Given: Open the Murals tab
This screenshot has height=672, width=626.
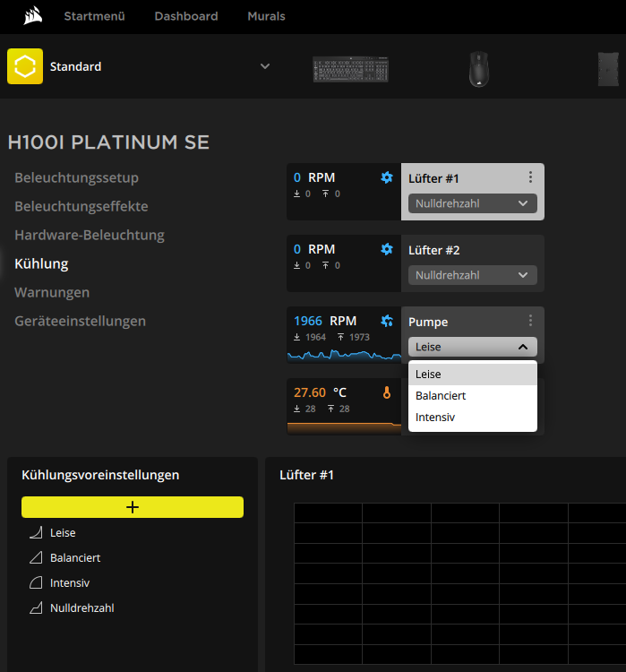Looking at the screenshot, I should [x=266, y=16].
